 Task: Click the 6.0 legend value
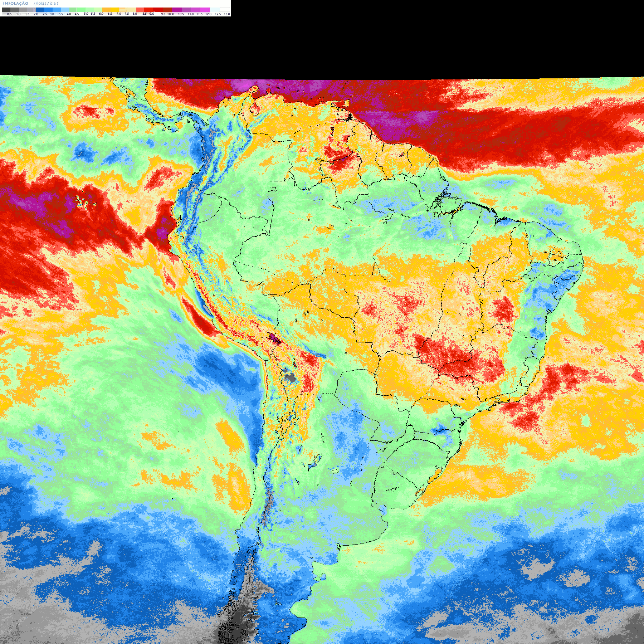point(101,14)
